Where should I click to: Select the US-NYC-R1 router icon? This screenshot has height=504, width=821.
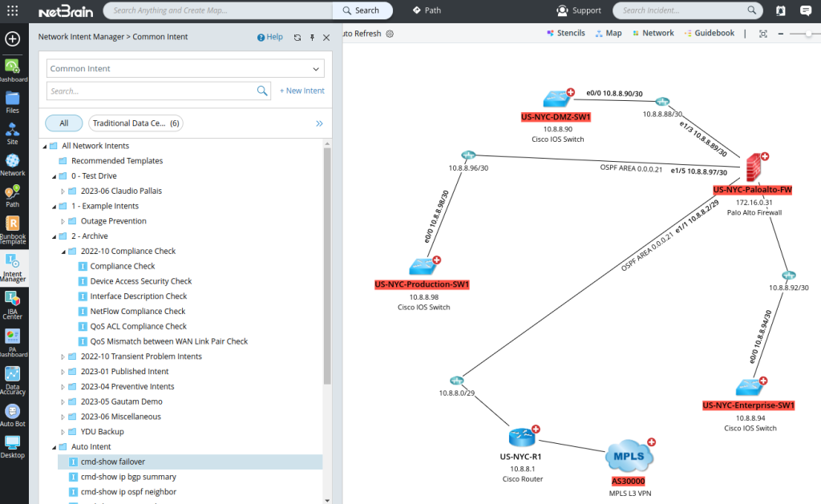point(521,437)
